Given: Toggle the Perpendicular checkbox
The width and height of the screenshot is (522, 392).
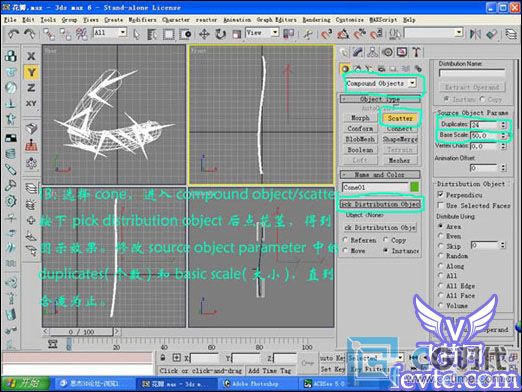Looking at the screenshot, I should pyautogui.click(x=441, y=194).
